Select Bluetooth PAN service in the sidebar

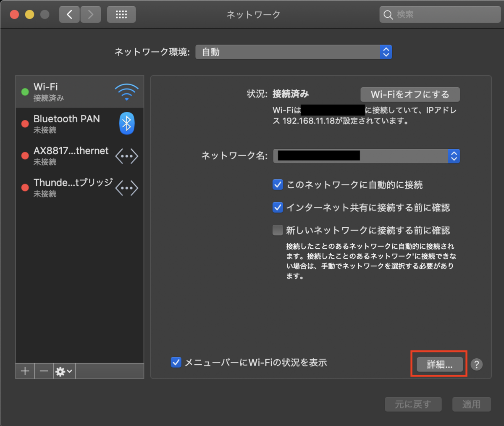pos(80,124)
